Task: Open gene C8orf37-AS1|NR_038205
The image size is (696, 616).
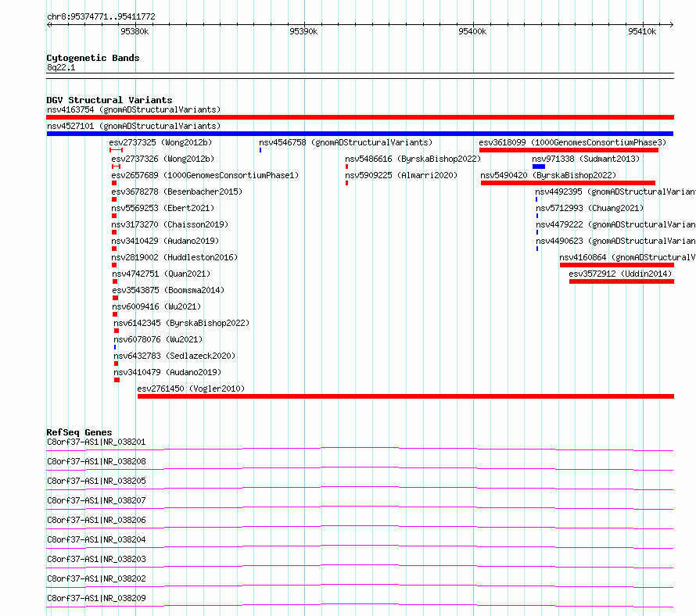Action: point(96,481)
